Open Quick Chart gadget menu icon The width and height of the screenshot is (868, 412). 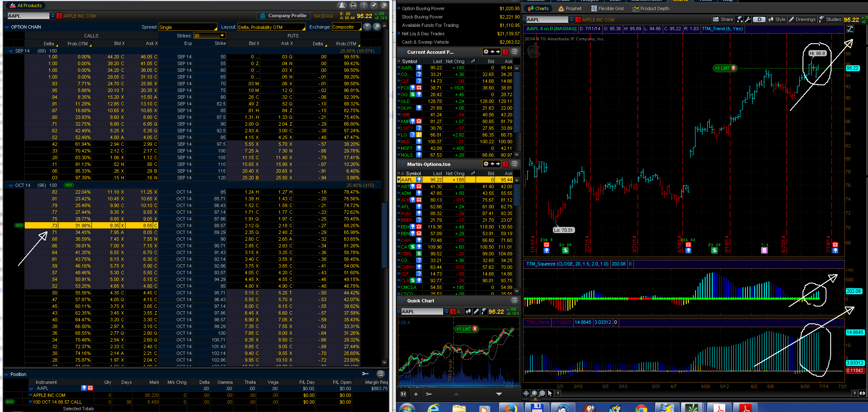(x=515, y=301)
